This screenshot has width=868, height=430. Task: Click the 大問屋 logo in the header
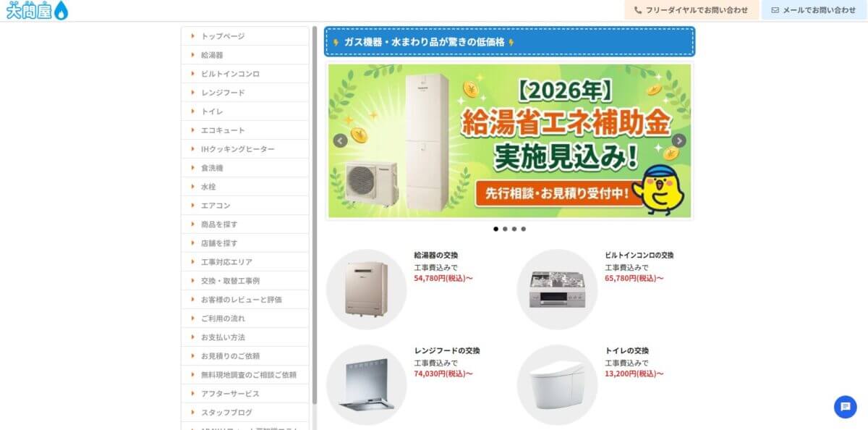(37, 10)
